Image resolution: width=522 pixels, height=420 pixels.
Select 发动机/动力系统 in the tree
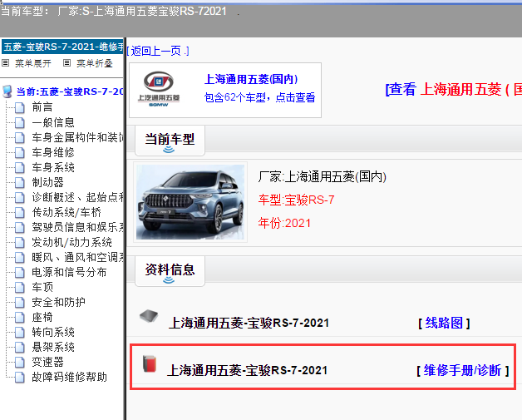(x=71, y=242)
